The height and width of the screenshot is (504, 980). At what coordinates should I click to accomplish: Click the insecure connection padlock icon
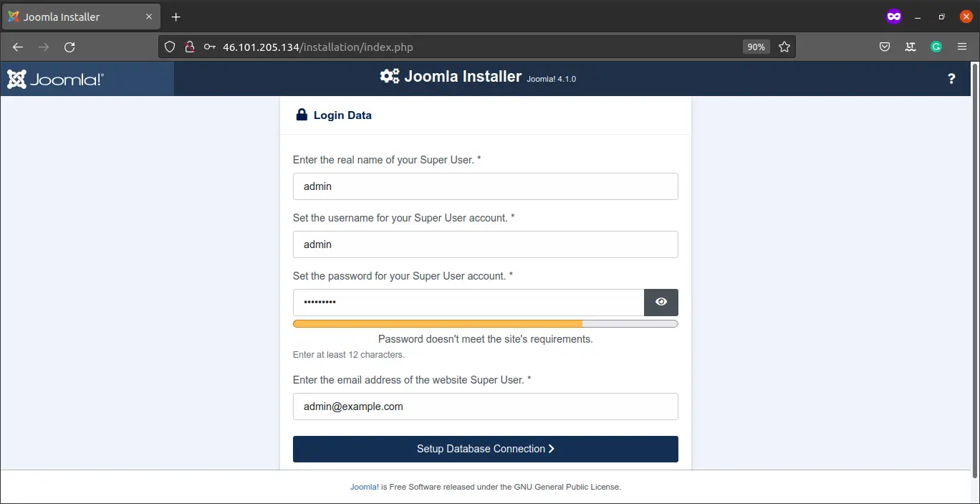pyautogui.click(x=189, y=47)
